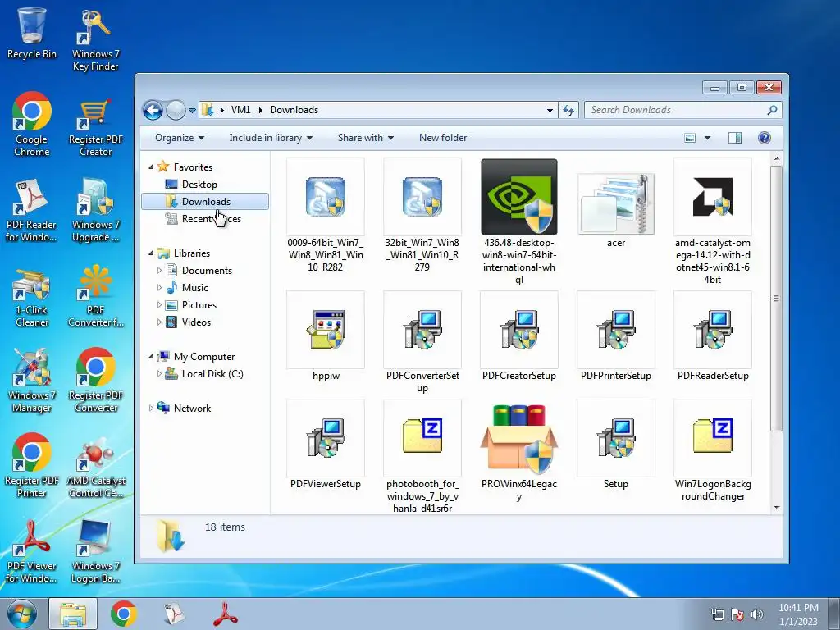Select the PDFConverterSetup file
Viewport: 840px width, 630px height.
click(422, 343)
